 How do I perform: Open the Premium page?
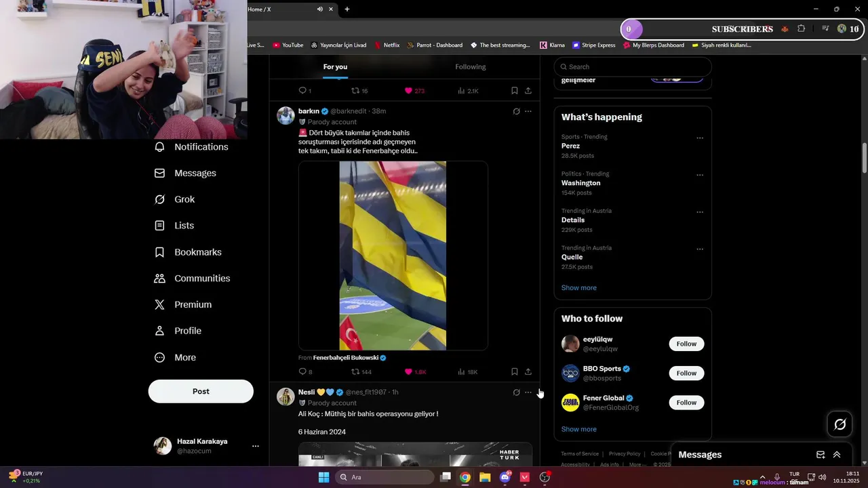[x=183, y=305]
